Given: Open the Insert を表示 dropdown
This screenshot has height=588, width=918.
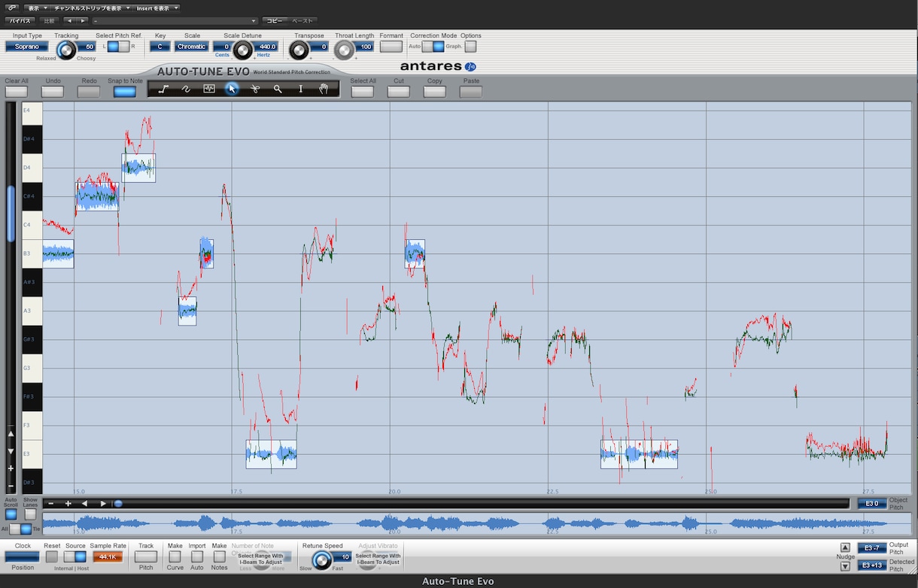Looking at the screenshot, I should (157, 8).
